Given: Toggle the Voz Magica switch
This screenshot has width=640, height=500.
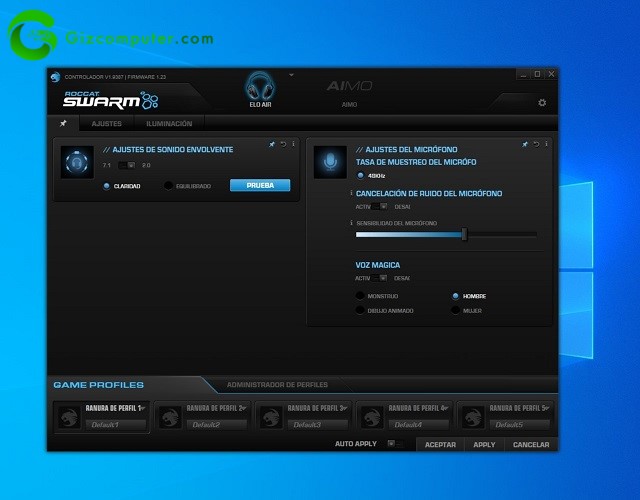Looking at the screenshot, I should click(379, 278).
